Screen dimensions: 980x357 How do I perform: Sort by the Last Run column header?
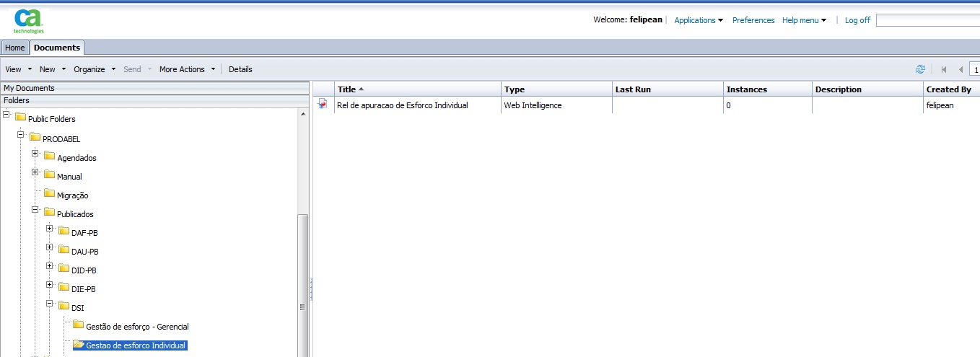(668, 89)
